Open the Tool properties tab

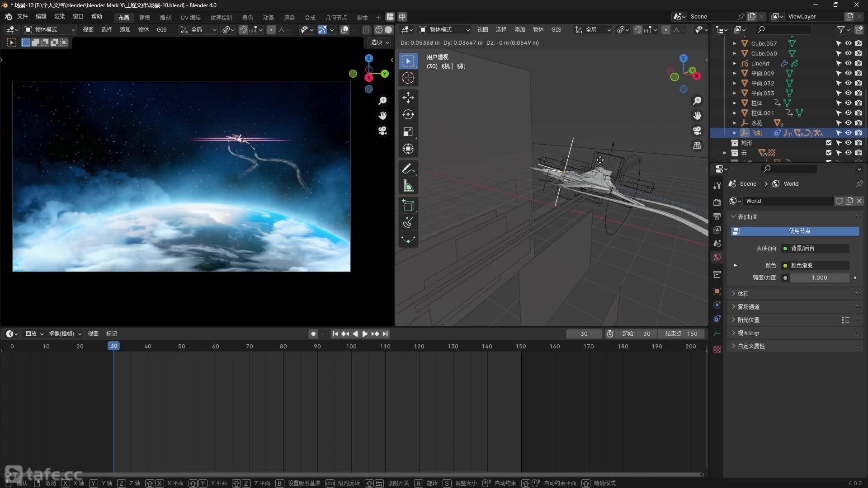(717, 185)
